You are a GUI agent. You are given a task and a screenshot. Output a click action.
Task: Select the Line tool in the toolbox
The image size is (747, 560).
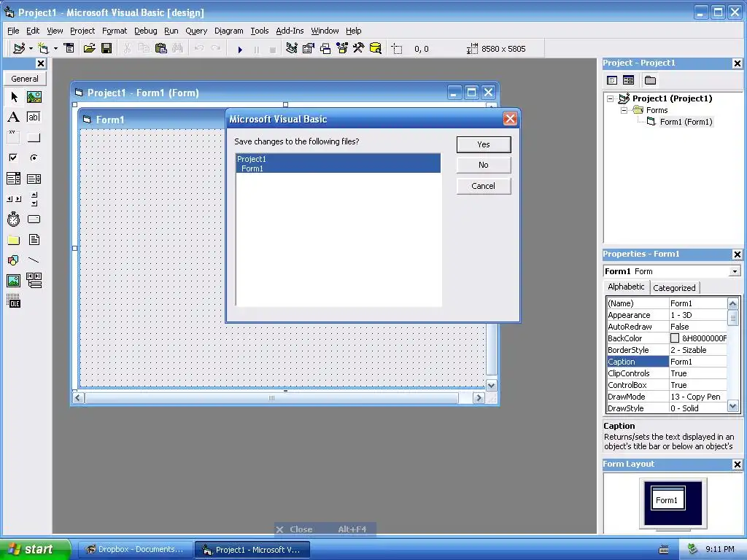(x=34, y=260)
